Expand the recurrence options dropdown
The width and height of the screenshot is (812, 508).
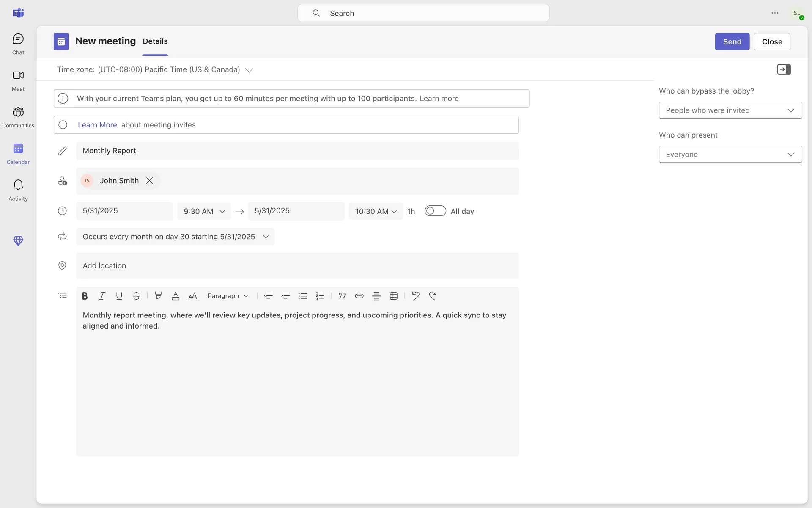click(x=266, y=237)
